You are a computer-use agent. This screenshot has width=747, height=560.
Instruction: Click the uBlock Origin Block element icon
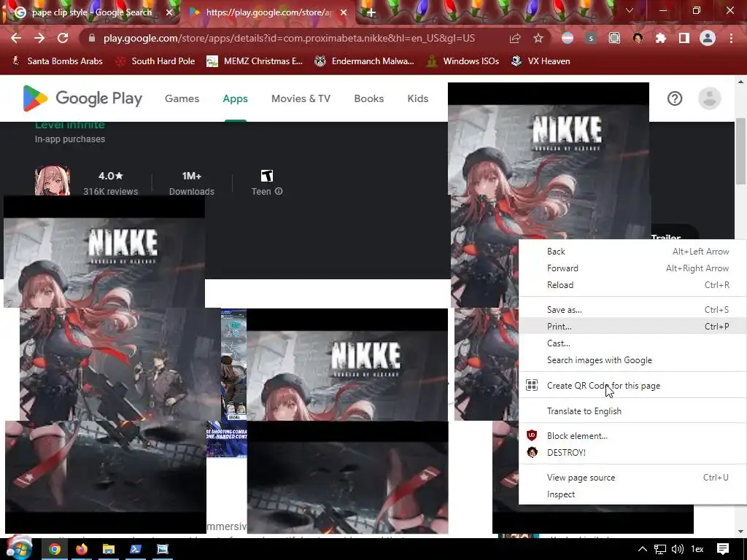tap(532, 435)
